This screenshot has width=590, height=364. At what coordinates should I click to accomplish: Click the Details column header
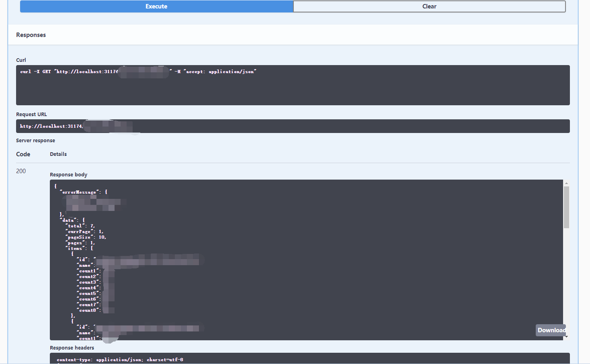(58, 154)
